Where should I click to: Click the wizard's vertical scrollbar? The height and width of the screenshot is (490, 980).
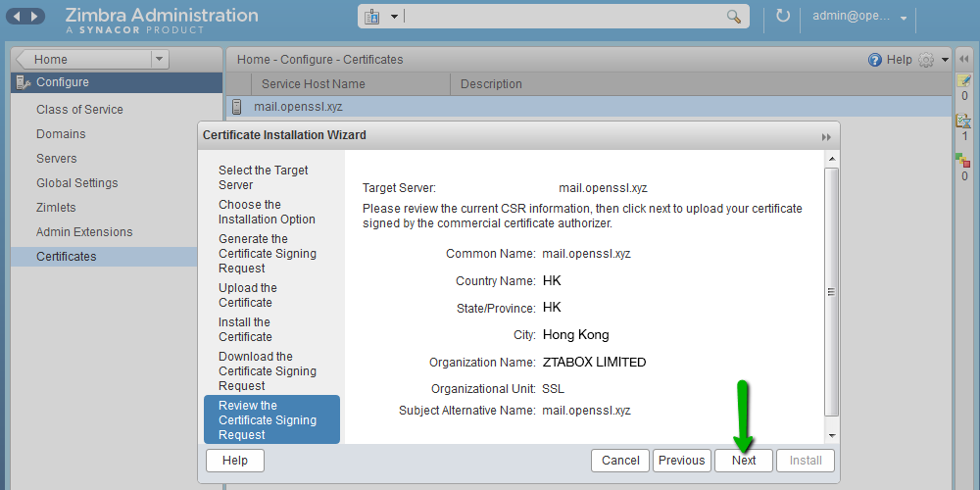click(x=831, y=290)
